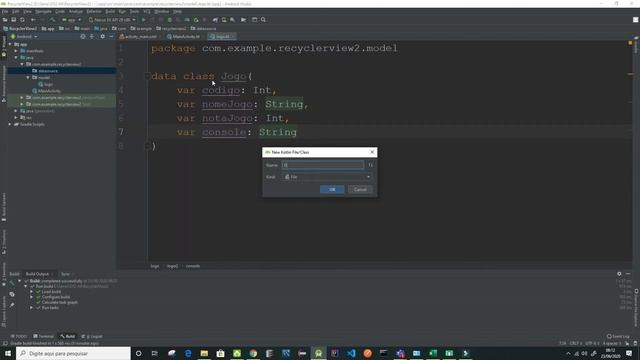640x360 pixels.
Task: Open the app run configuration dropdown
Action: tap(71, 20)
